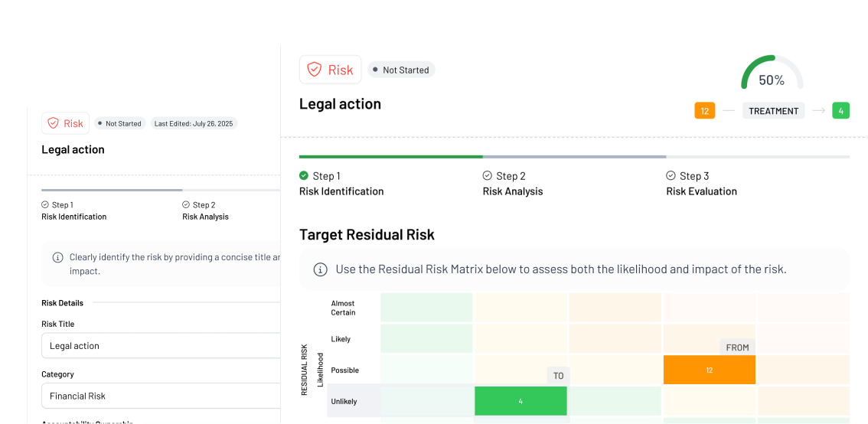The height and width of the screenshot is (424, 868).
Task: Click the info icon next to 'Clearly identify the risk'
Action: click(57, 258)
